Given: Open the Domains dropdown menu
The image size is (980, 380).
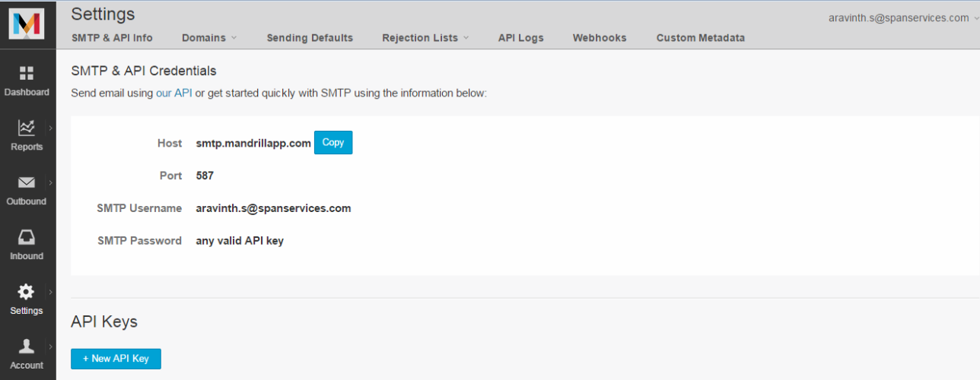Looking at the screenshot, I should pos(209,37).
